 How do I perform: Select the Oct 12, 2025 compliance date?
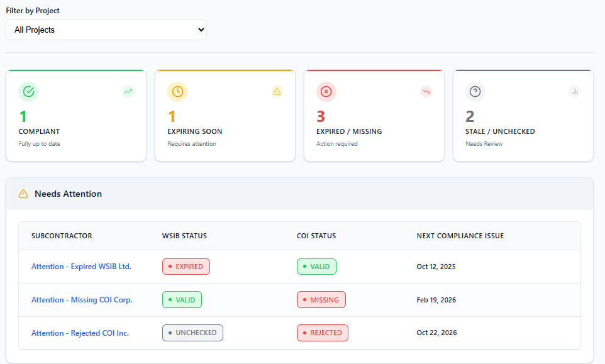point(435,266)
